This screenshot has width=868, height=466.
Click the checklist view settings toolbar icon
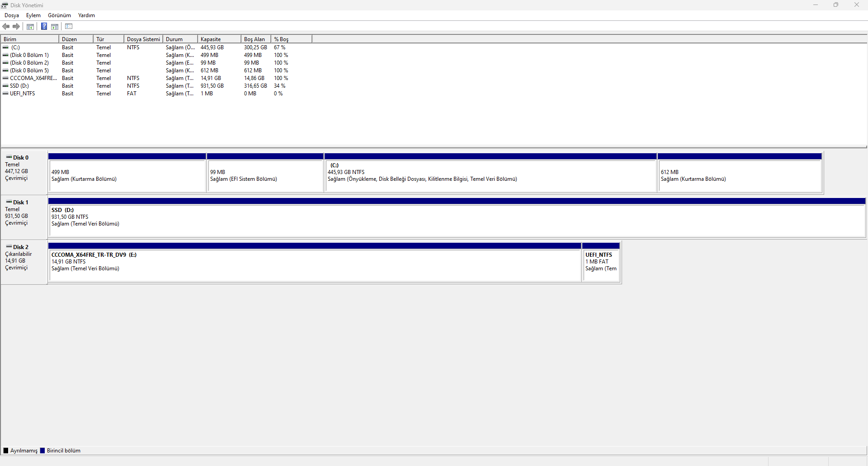click(x=69, y=27)
